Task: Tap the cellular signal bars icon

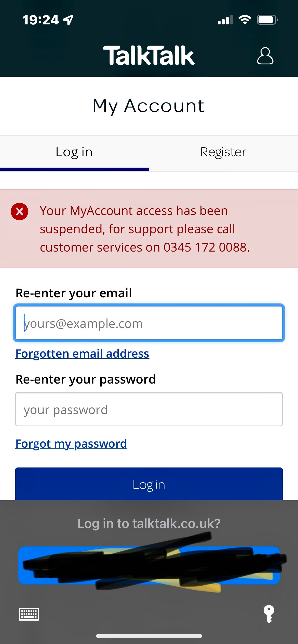Action: coord(225,20)
